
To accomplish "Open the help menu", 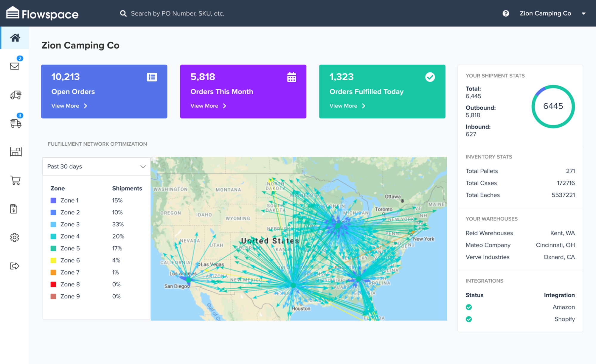I will [506, 13].
